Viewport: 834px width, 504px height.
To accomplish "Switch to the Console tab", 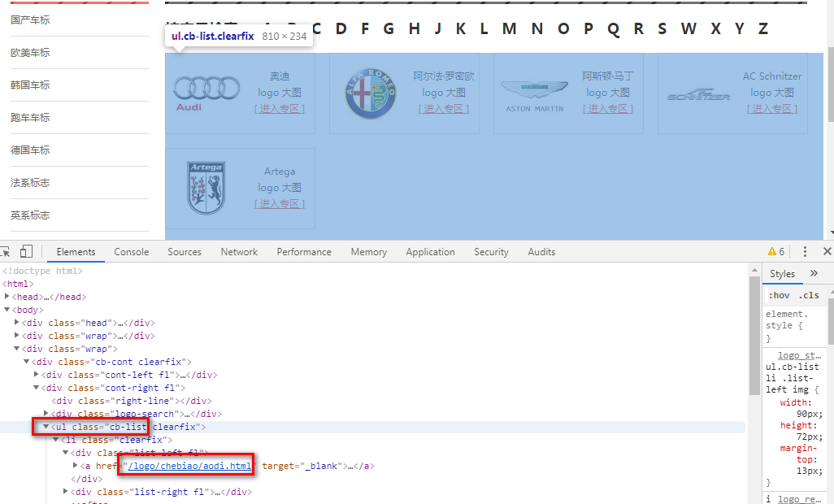I will pos(132,251).
